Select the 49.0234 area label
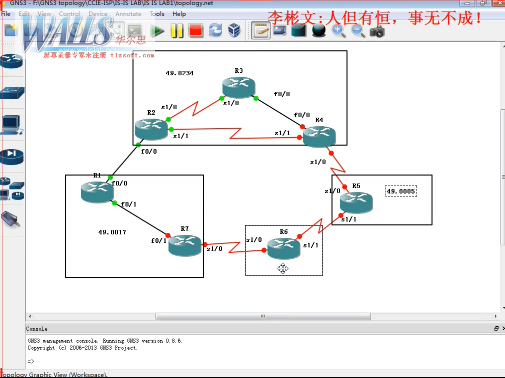505x378 pixels. coord(179,73)
